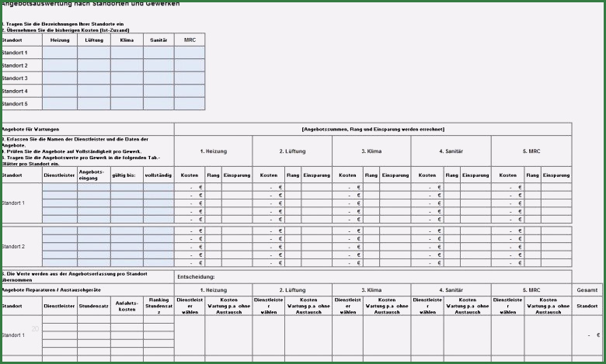The image size is (606, 364).
Task: Click the Standort 1 label in top table
Action: pos(21,53)
